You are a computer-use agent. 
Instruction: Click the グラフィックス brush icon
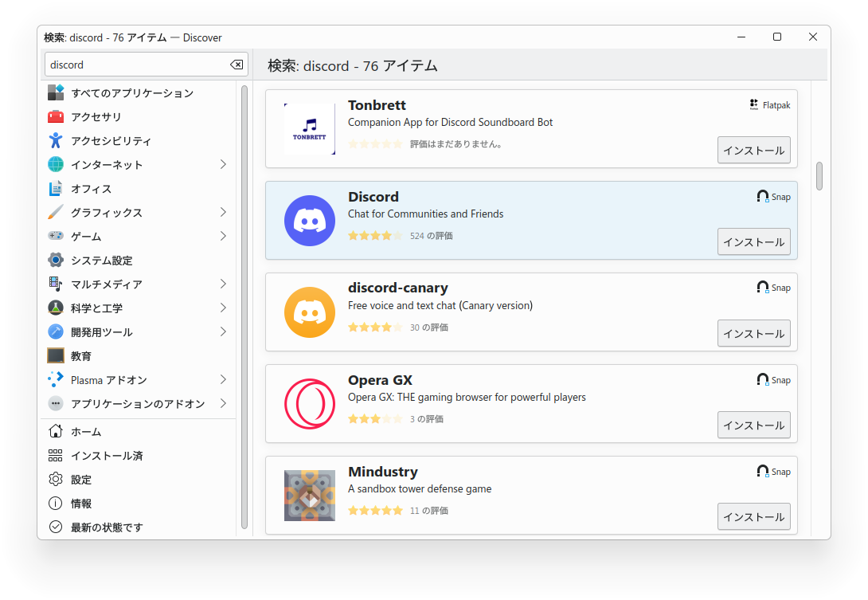(56, 212)
